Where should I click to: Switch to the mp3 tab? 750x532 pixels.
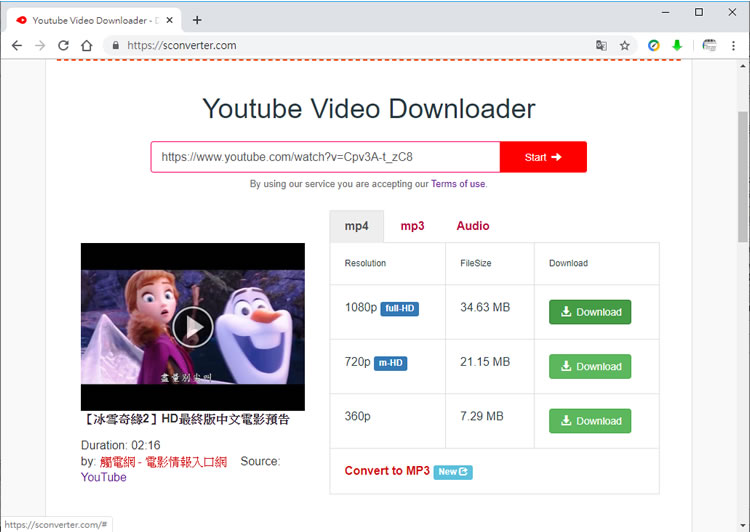(x=412, y=226)
